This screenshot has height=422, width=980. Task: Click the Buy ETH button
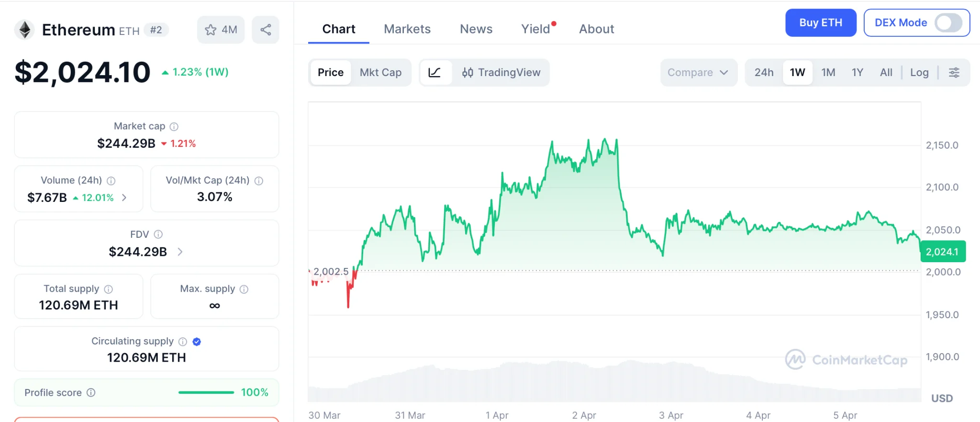point(820,22)
